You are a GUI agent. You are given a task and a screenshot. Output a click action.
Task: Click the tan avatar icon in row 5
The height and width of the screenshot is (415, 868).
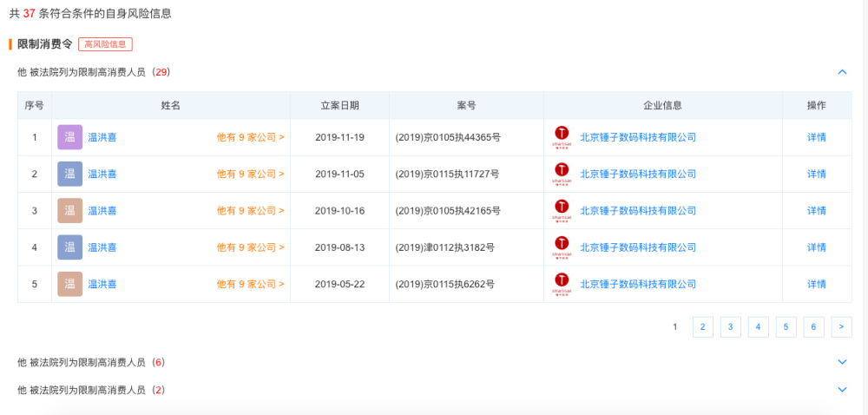[x=69, y=284]
